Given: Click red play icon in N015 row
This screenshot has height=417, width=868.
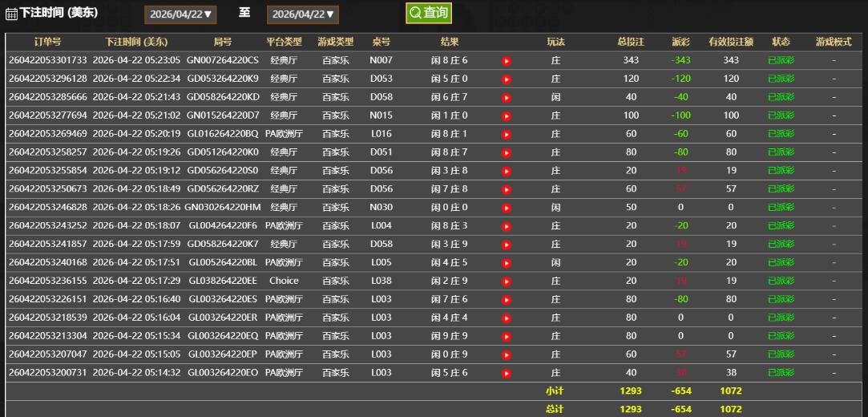Looking at the screenshot, I should [507, 115].
